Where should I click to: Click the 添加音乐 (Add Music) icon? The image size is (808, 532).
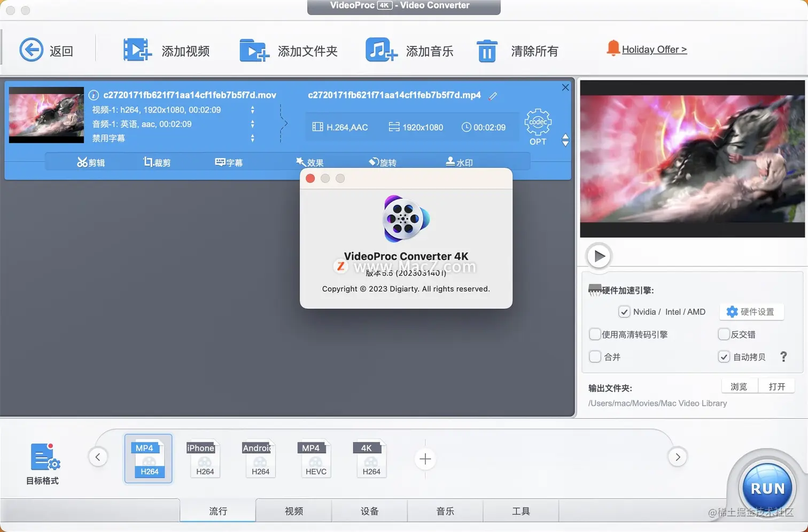(x=380, y=49)
